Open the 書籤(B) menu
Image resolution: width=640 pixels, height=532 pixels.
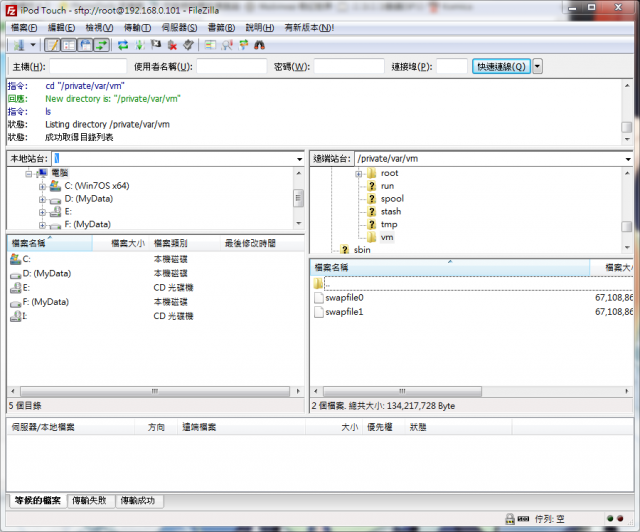(221, 27)
